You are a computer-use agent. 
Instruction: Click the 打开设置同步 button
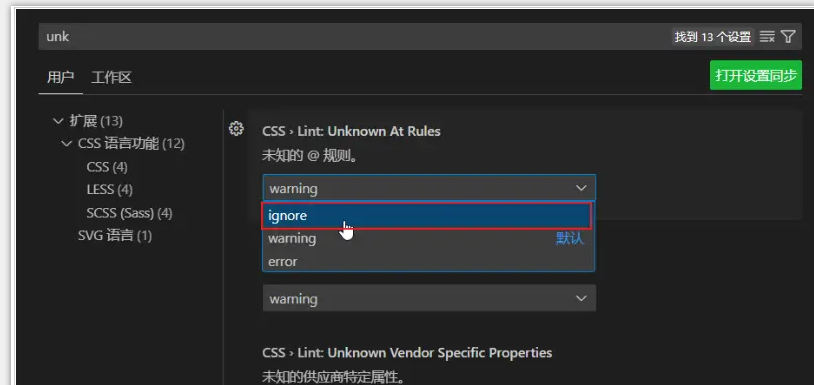coord(756,75)
